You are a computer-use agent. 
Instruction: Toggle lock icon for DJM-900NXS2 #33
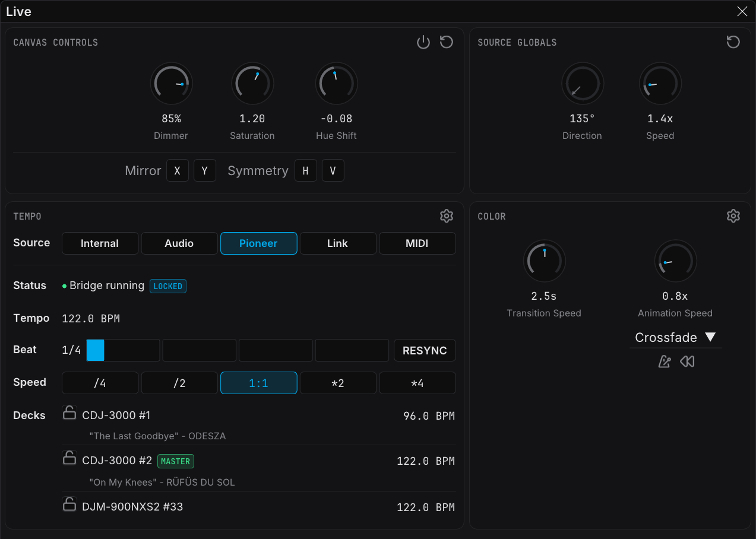pos(69,504)
